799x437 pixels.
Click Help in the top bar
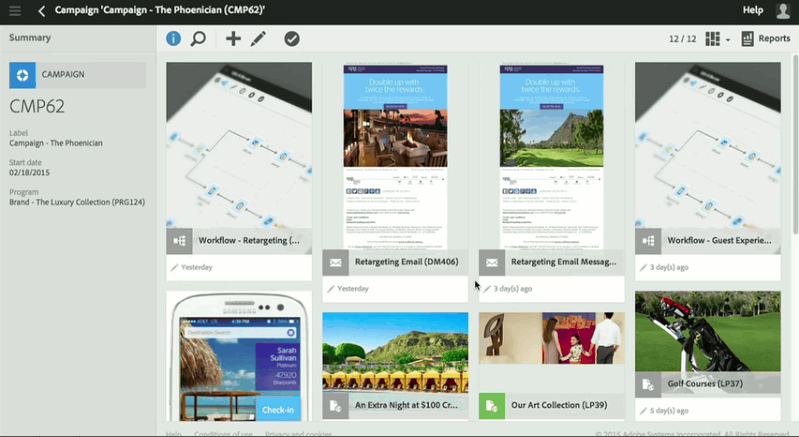click(753, 11)
